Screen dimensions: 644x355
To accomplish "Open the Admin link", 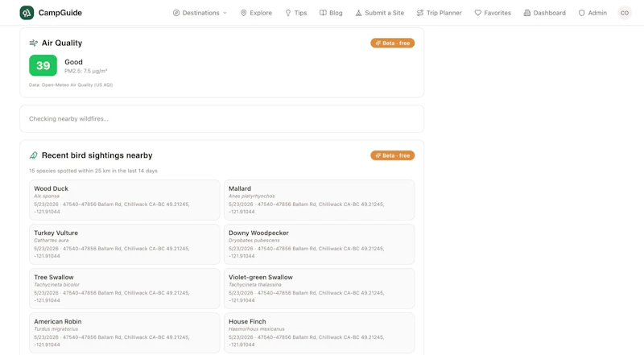I will click(x=592, y=13).
